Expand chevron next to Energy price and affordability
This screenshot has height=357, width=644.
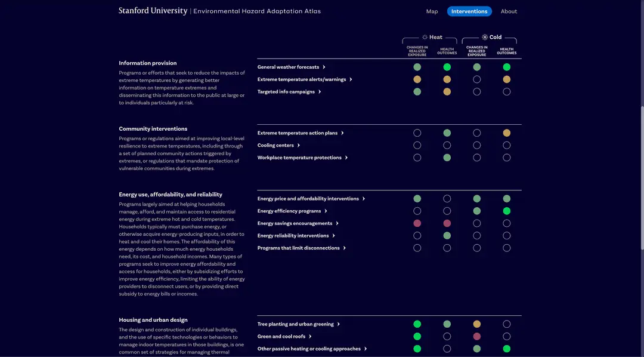364,199
